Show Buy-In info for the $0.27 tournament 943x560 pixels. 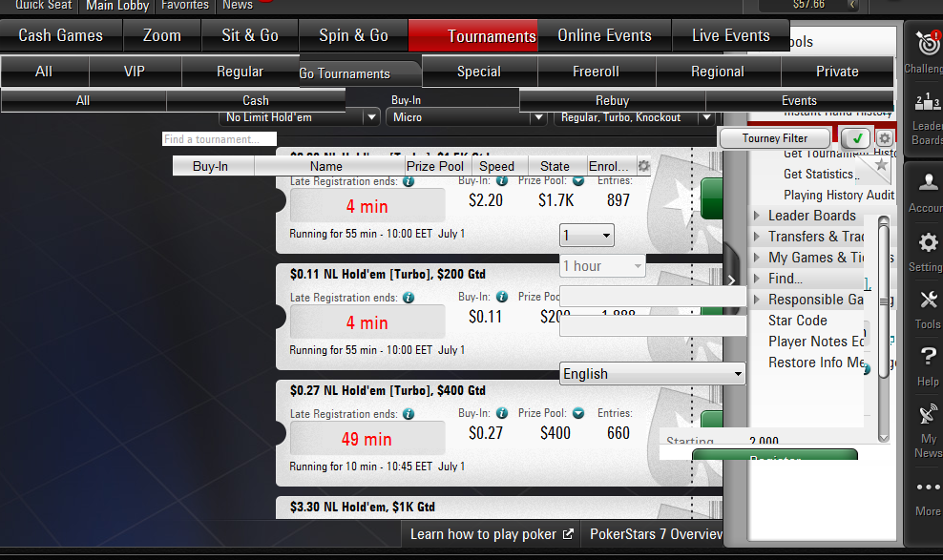click(502, 413)
